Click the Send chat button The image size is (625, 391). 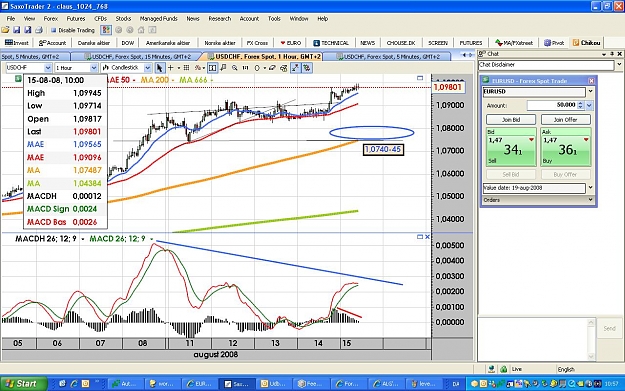tap(609, 328)
